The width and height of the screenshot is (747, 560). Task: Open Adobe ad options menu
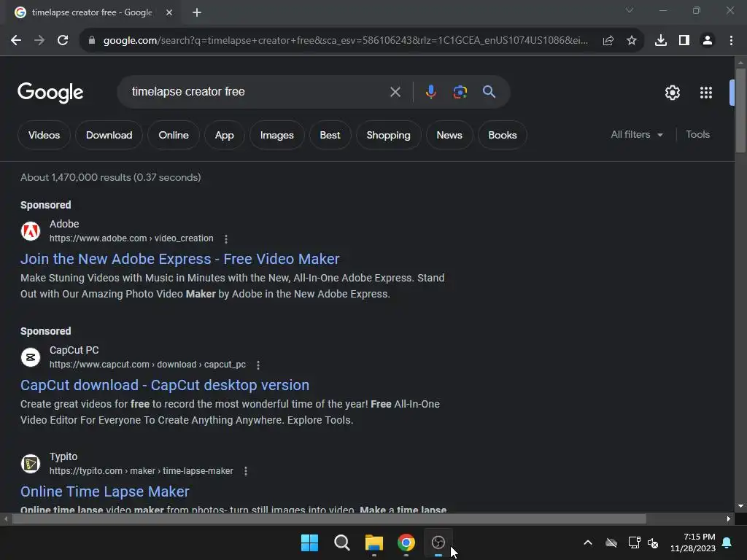point(226,238)
